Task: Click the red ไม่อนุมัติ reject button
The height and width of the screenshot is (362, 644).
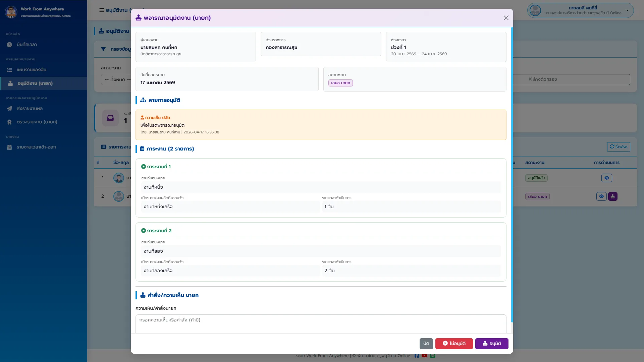Action: tap(454, 344)
